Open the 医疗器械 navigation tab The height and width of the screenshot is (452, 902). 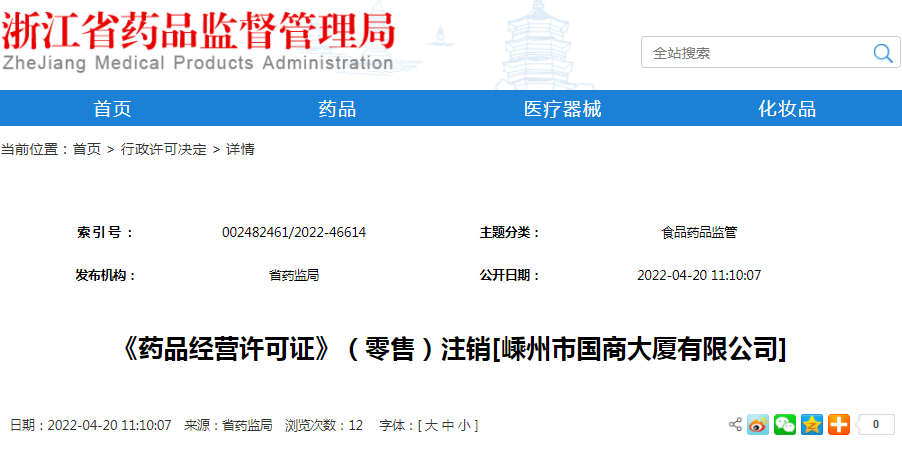(x=563, y=109)
